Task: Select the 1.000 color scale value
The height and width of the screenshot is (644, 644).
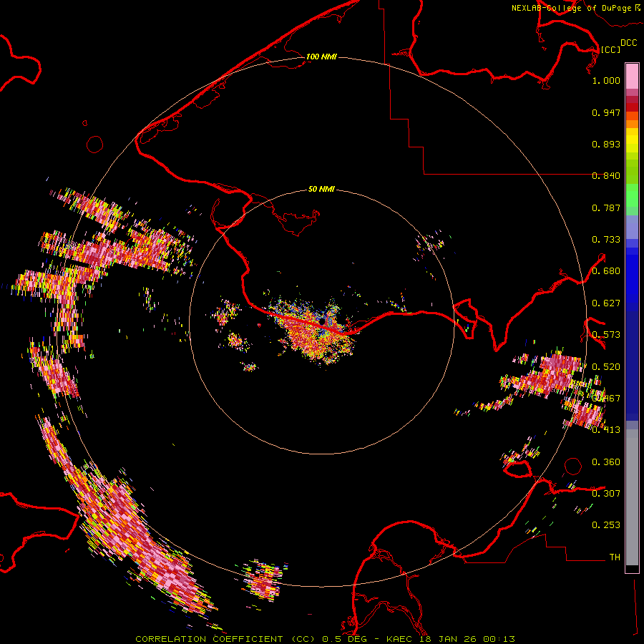Action: coord(606,80)
